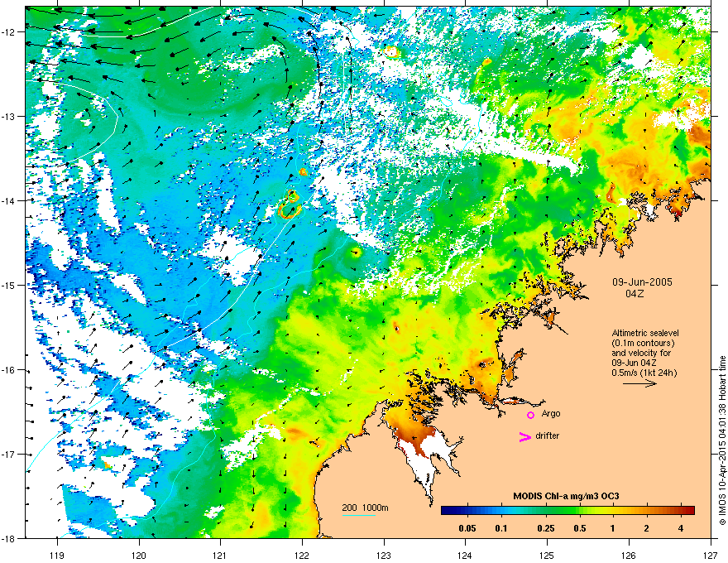Screen dimensions: 728x563
Task: Click latitude axis label '-13'
Action: [x=10, y=116]
